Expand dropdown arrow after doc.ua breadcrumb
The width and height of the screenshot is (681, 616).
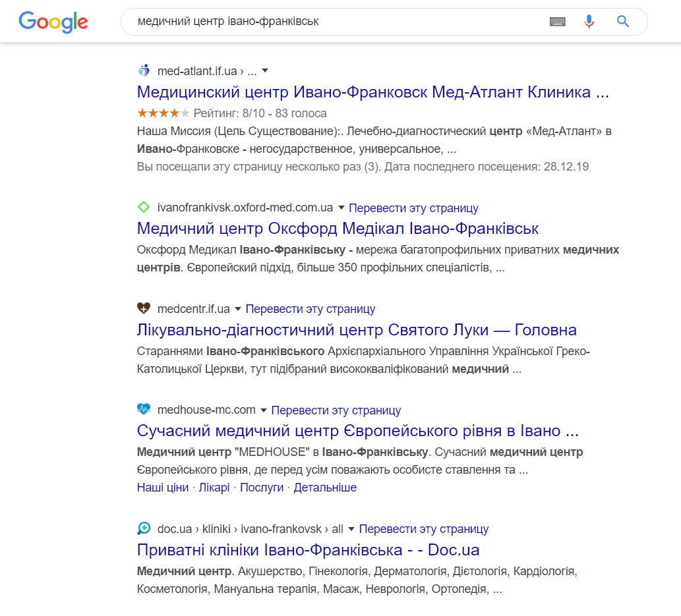(351, 529)
